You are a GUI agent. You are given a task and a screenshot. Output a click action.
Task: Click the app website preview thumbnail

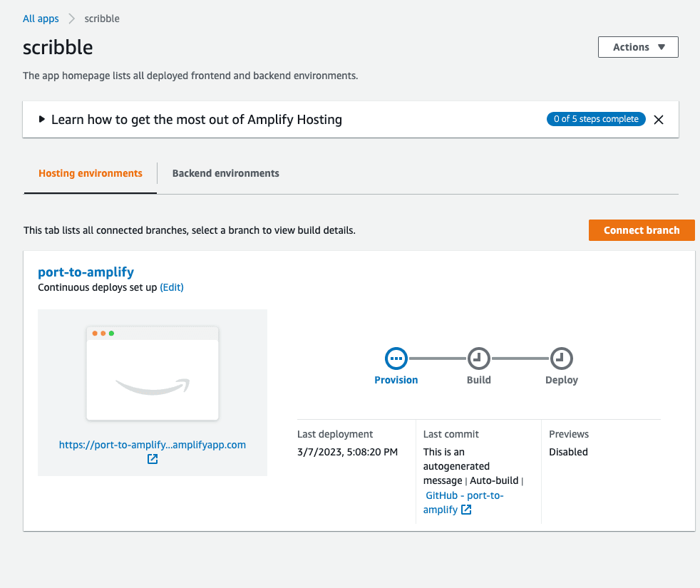point(152,371)
